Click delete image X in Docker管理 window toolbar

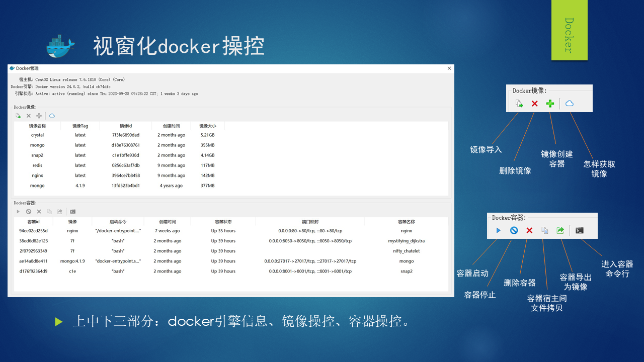tap(29, 116)
